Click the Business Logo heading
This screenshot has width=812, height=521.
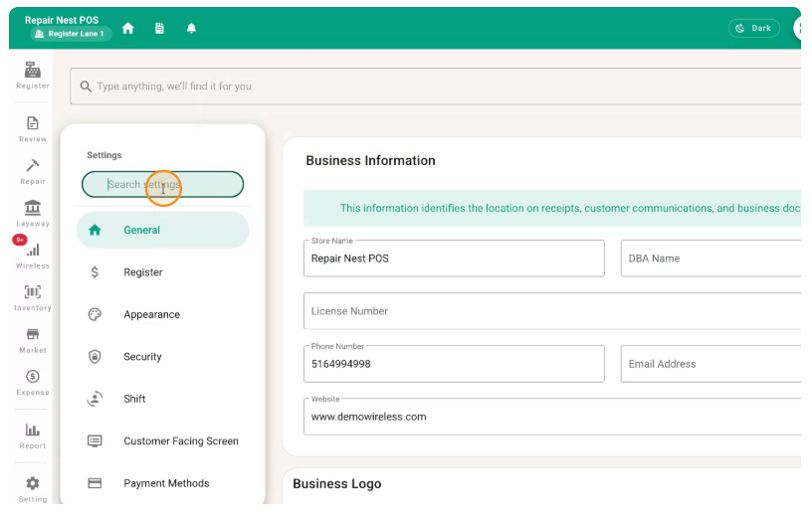coord(337,484)
